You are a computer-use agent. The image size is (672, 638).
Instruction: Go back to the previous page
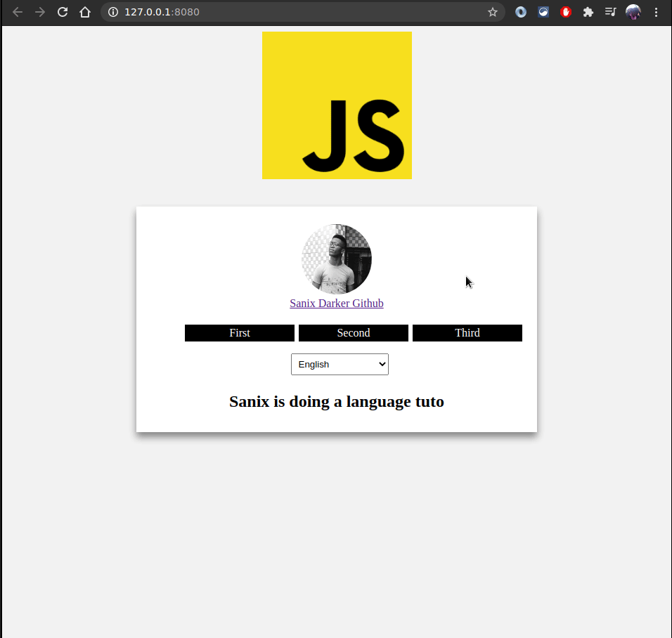(x=18, y=12)
